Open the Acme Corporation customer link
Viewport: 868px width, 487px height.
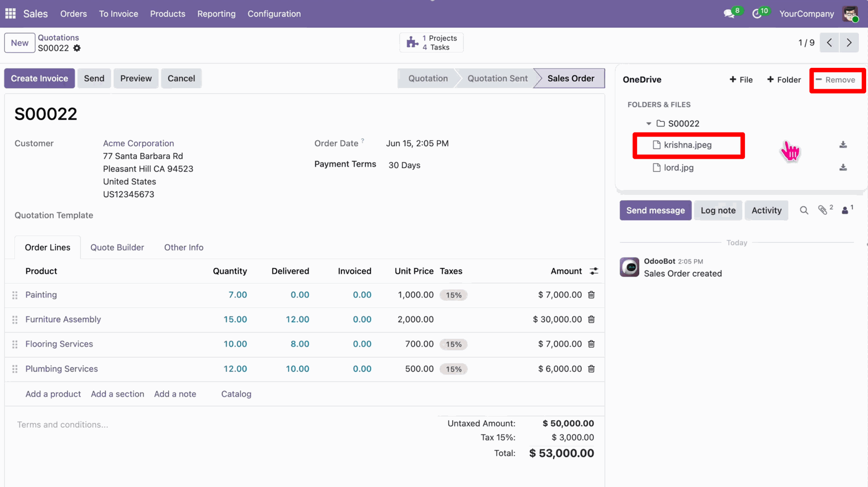pos(138,143)
